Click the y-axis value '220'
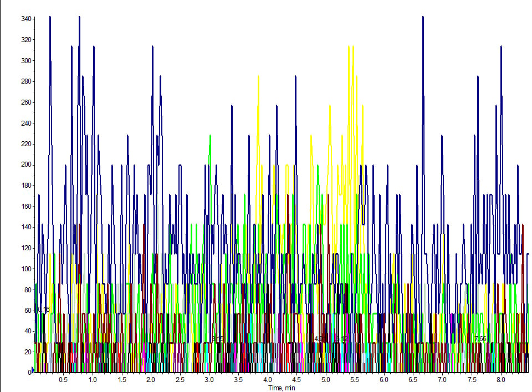This screenshot has width=532, height=392. pyautogui.click(x=26, y=144)
